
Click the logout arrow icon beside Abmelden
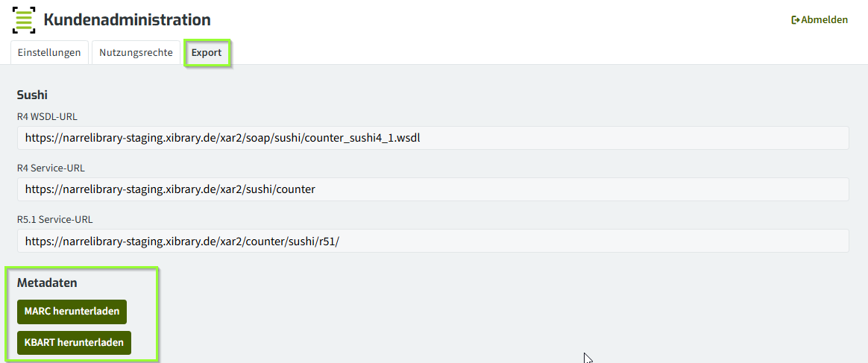point(796,20)
